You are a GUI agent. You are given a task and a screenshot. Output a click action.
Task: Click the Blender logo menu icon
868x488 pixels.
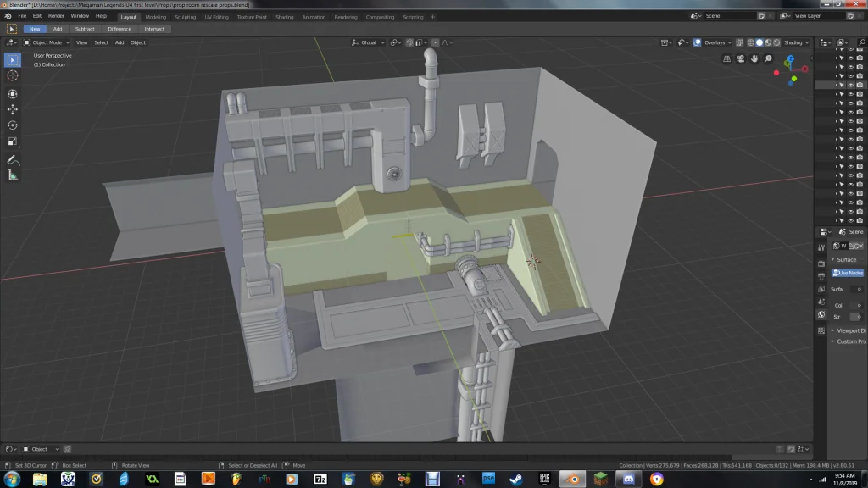[8, 16]
